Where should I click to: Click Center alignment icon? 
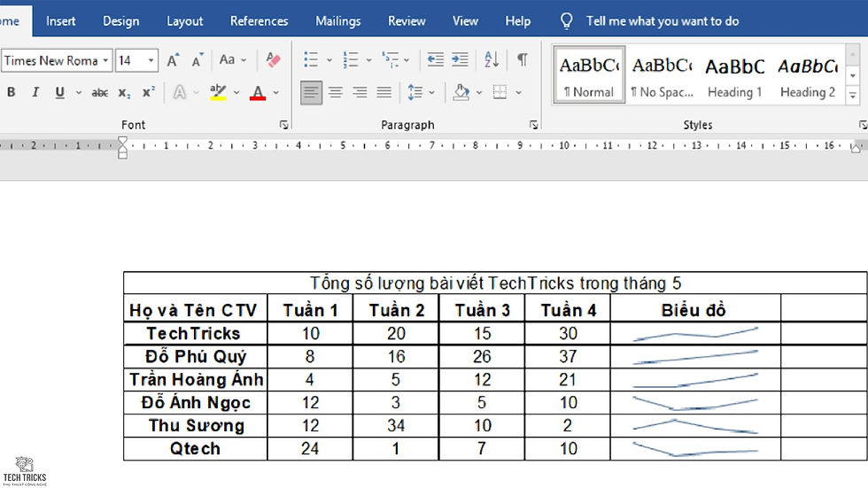coord(336,92)
